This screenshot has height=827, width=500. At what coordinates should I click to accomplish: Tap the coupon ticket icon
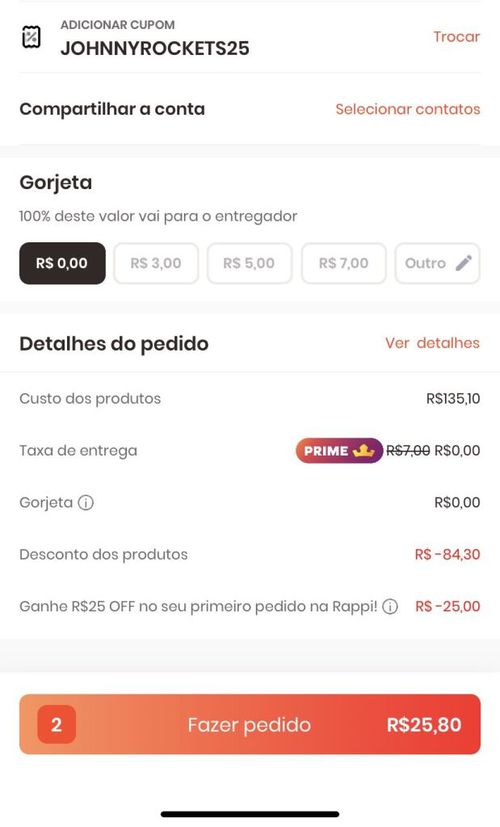(x=31, y=37)
